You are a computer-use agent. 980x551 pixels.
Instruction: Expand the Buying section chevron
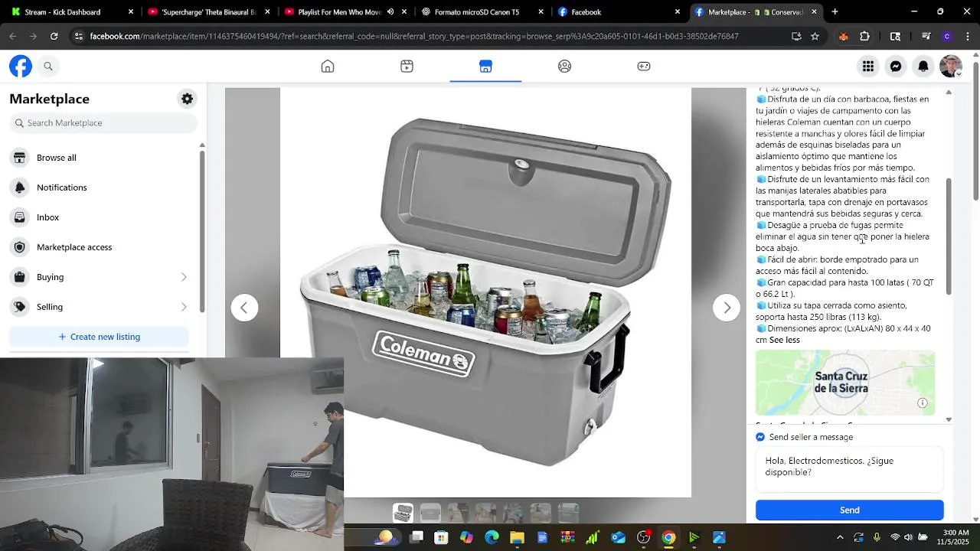tap(184, 277)
